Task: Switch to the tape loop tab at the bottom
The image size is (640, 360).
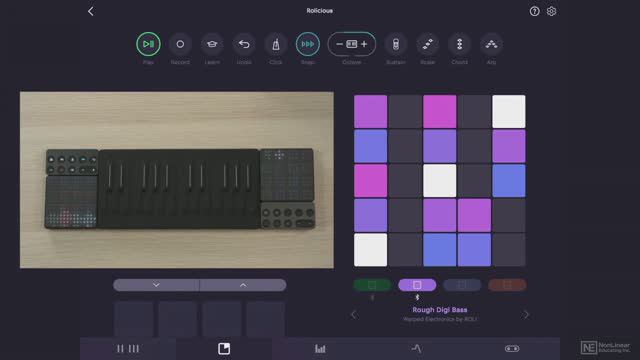Action: 512,349
